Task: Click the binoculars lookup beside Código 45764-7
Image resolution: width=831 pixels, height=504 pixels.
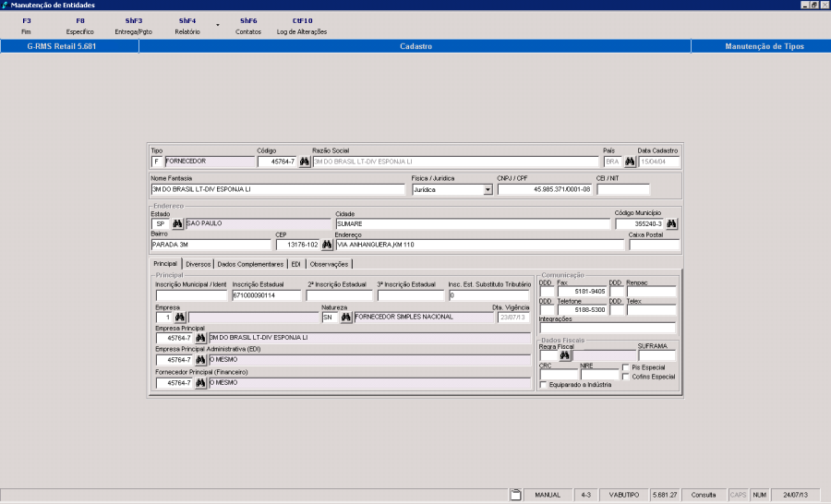Action: click(x=304, y=162)
